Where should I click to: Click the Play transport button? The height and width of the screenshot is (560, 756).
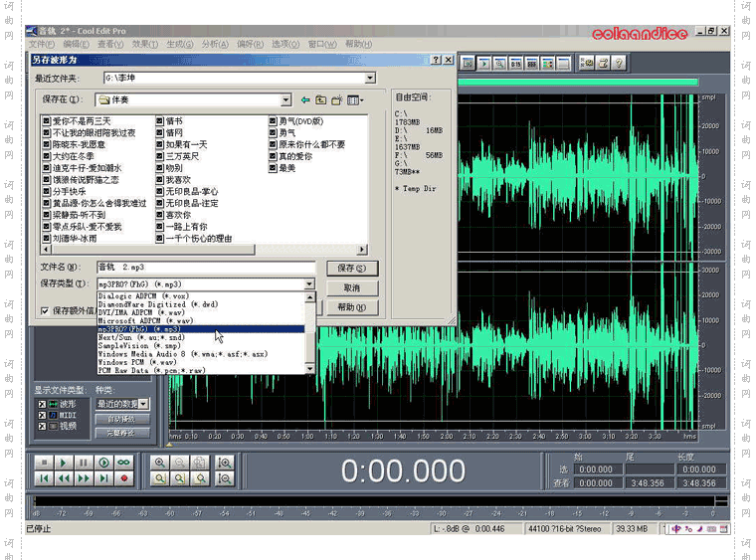tap(64, 463)
